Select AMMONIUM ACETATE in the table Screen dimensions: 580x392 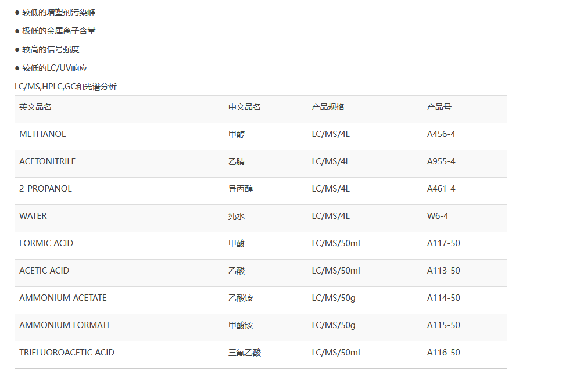click(63, 298)
